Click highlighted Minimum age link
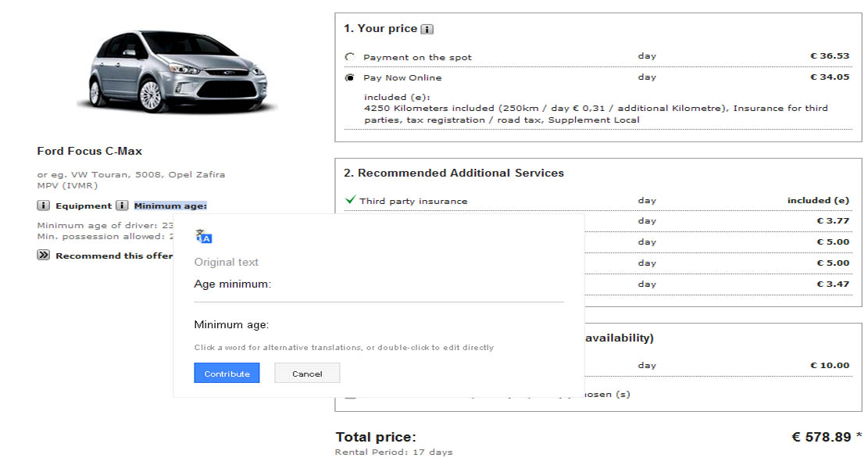 tap(170, 206)
